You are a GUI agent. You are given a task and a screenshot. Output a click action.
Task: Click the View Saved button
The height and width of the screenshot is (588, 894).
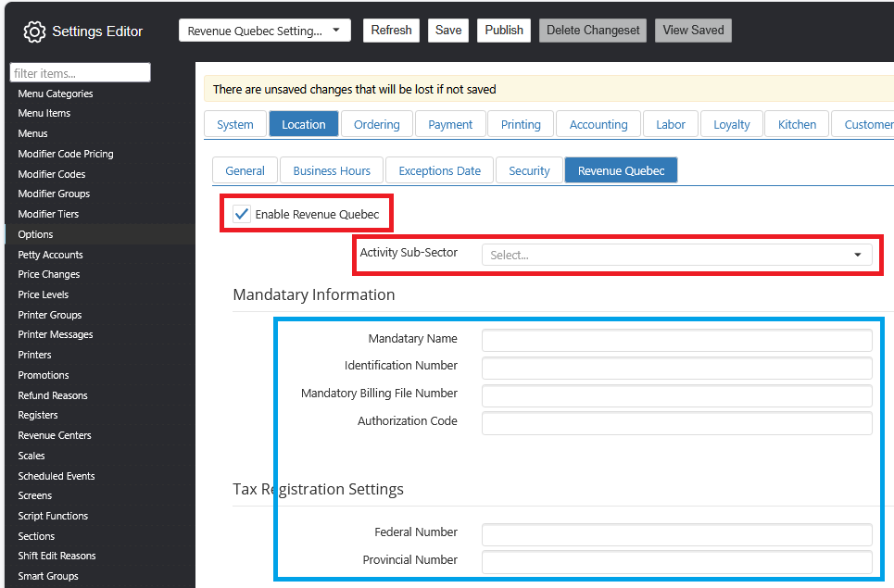click(693, 31)
